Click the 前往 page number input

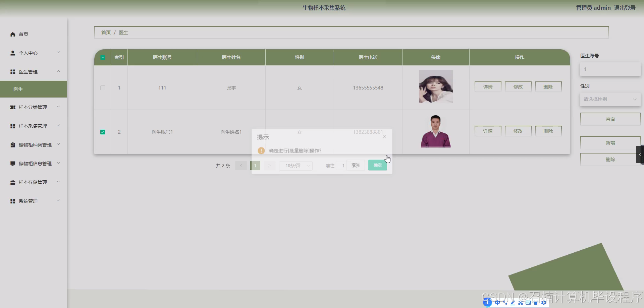coord(343,166)
